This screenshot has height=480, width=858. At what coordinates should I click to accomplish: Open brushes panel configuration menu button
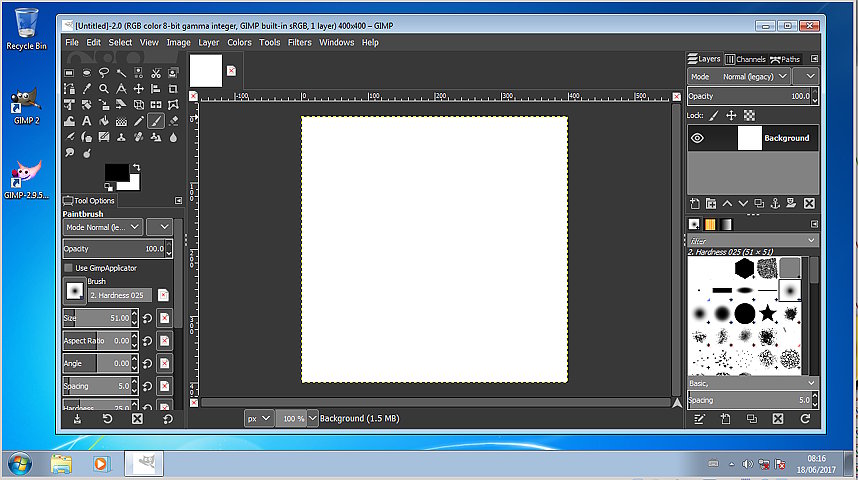point(814,224)
